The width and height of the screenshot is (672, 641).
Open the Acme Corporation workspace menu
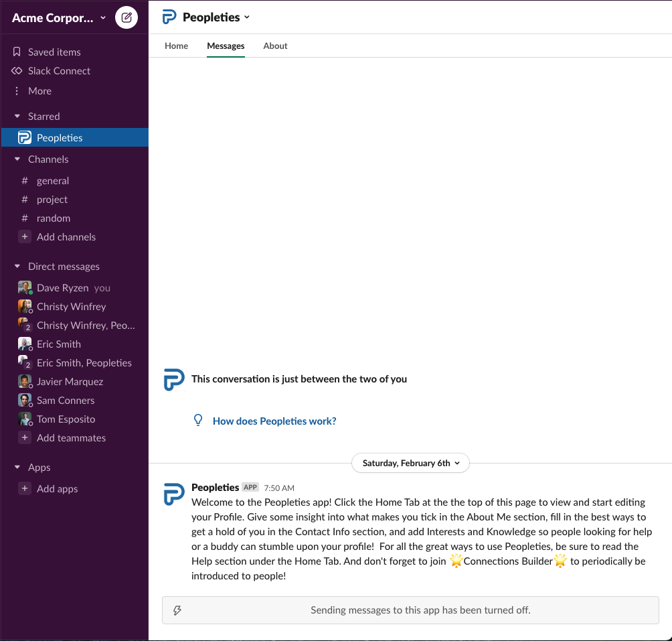59,17
